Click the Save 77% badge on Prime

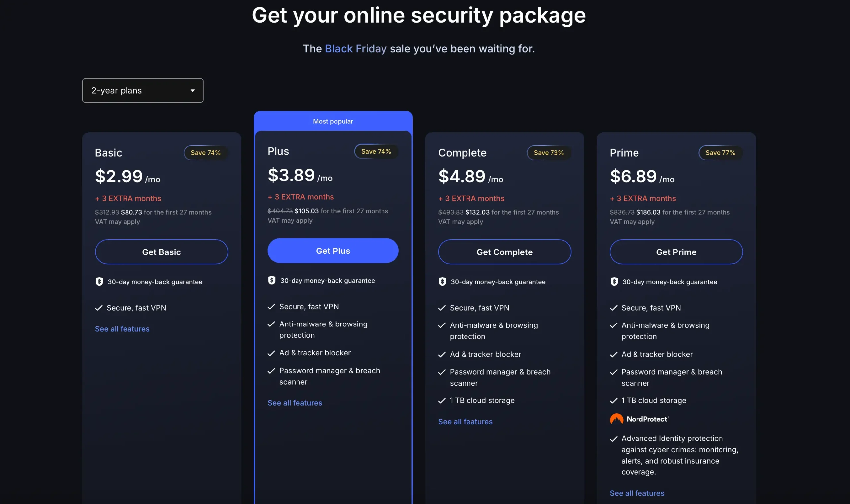[x=720, y=153]
